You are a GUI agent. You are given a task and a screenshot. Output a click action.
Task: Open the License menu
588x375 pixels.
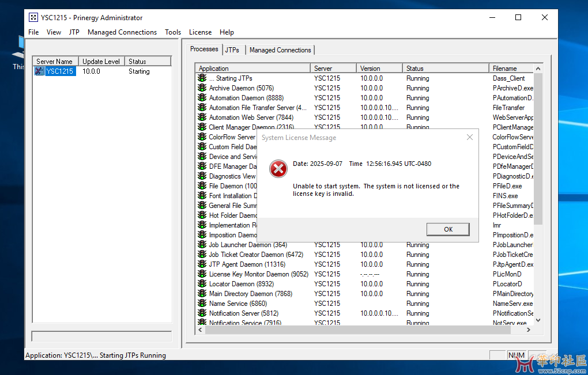point(200,32)
